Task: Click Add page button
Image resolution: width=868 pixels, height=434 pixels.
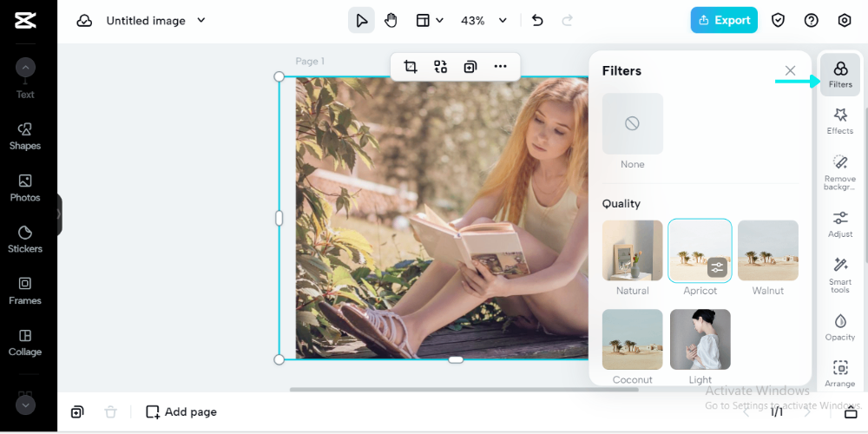Action: pos(181,412)
